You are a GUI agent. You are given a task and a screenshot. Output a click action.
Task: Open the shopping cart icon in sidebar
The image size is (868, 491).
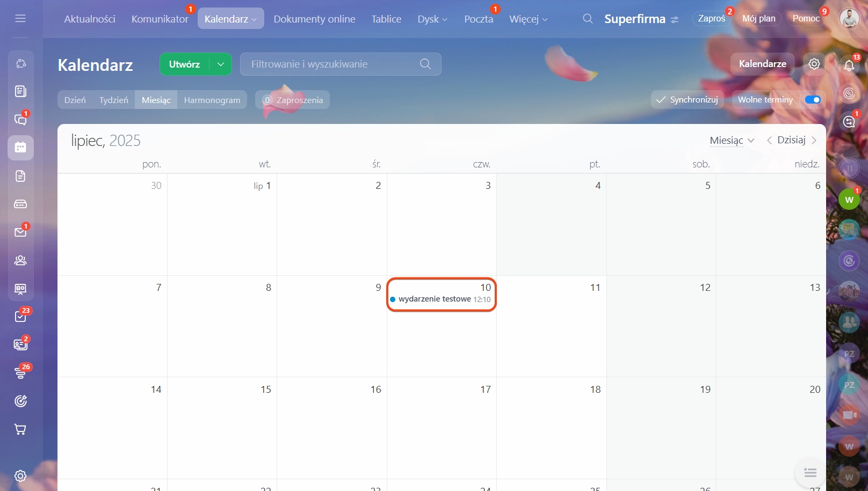pos(20,429)
